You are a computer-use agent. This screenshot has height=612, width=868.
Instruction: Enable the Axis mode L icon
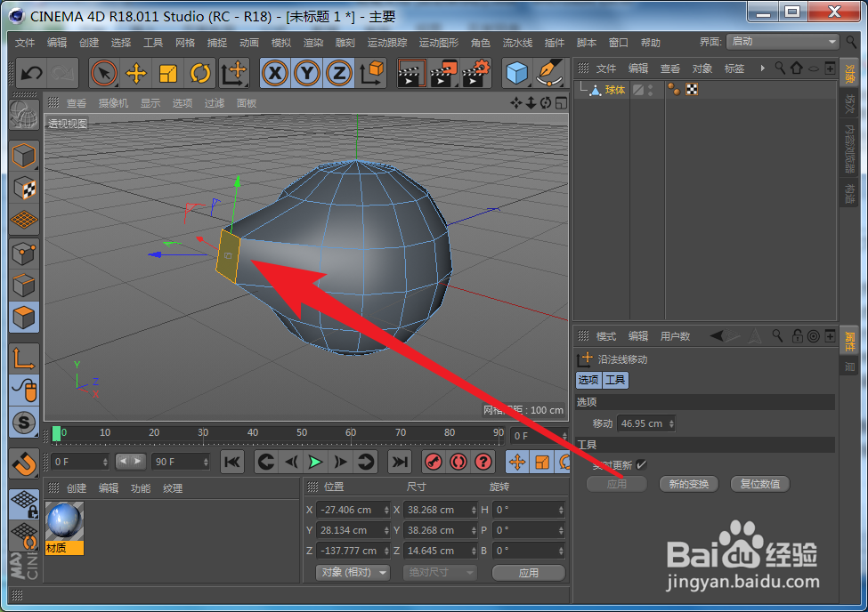[24, 358]
